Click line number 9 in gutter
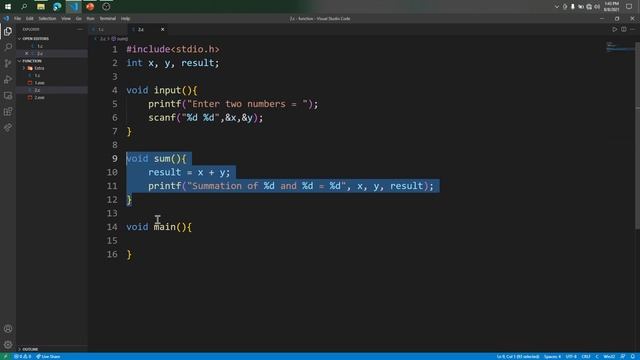This screenshot has width=640, height=360. 115,158
